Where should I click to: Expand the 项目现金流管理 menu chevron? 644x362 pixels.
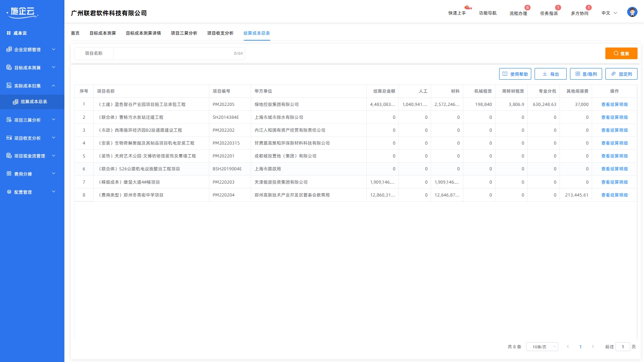(x=54, y=156)
